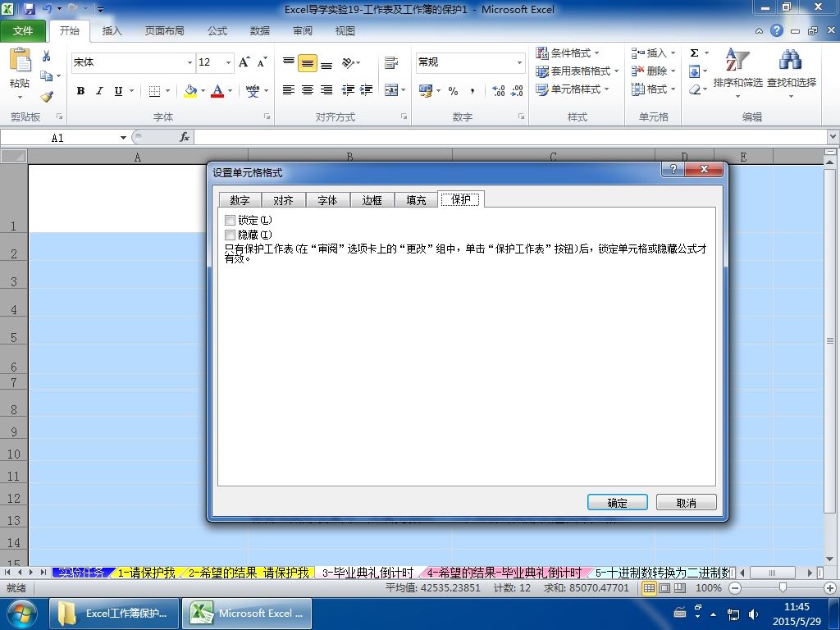Click the Cut scissors icon

[47, 56]
